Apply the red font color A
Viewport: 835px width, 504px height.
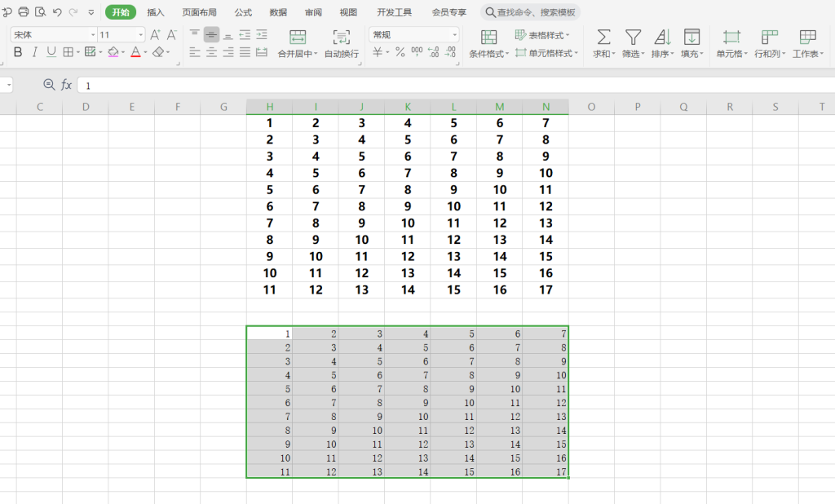point(135,51)
